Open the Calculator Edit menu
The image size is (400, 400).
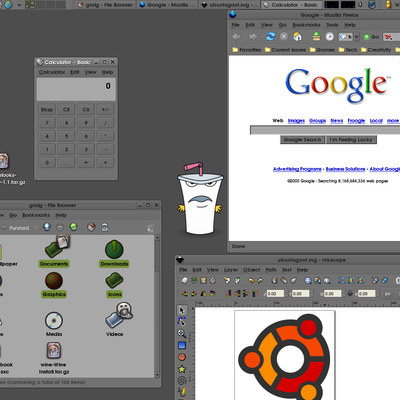click(x=75, y=72)
